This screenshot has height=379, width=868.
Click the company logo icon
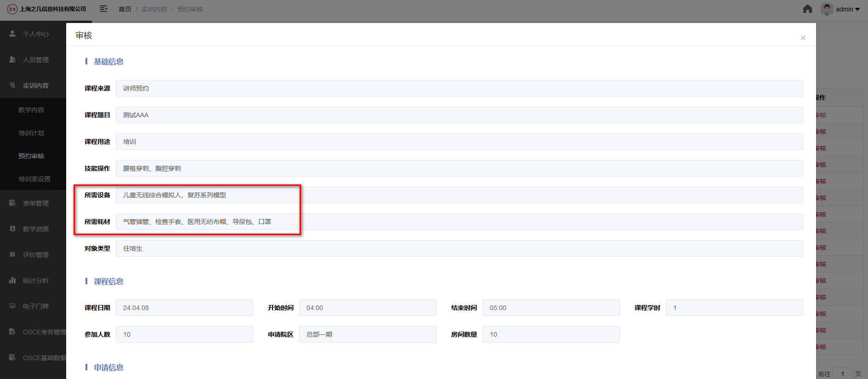click(x=12, y=9)
